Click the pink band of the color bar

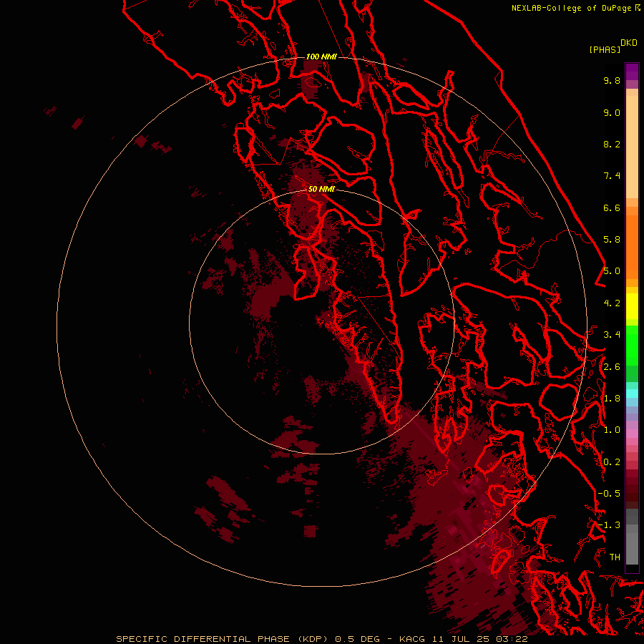[x=632, y=434]
